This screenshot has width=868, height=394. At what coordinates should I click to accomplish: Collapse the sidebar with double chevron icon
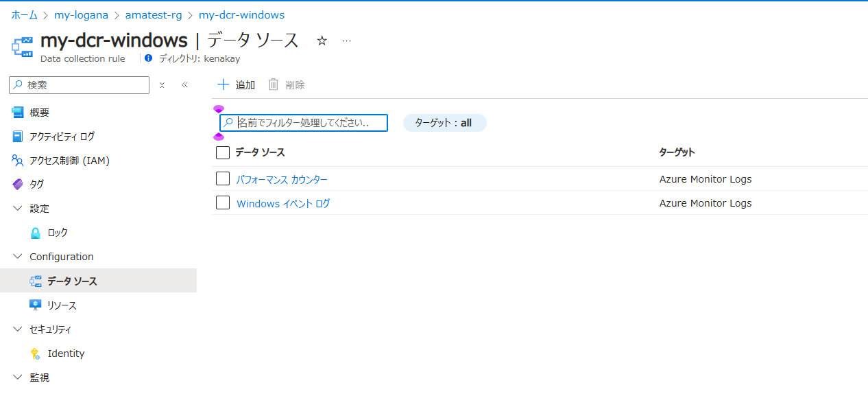click(184, 85)
